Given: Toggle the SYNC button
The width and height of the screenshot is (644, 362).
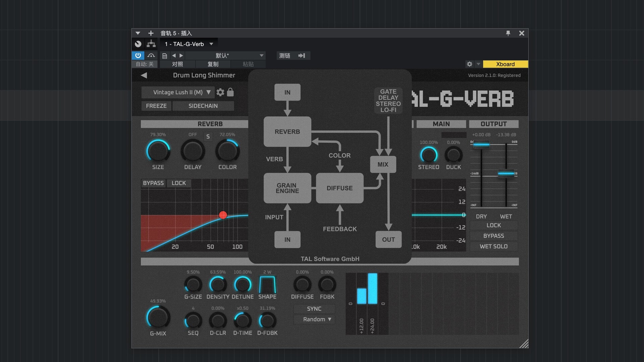Looking at the screenshot, I should point(314,309).
